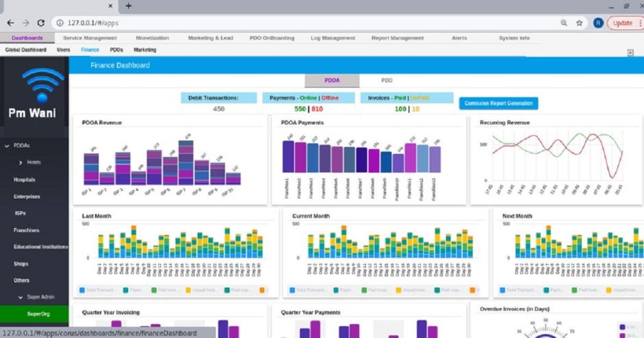644x338 pixels.
Task: Open a new browser tab with plus icon
Action: click(x=128, y=6)
